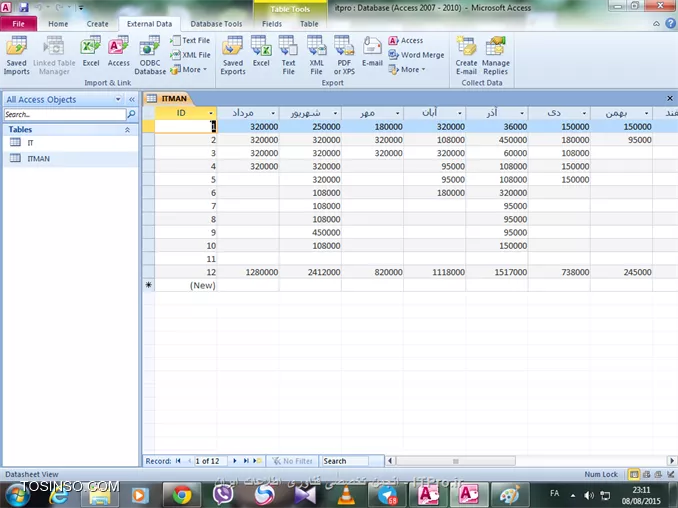Click Word Merge export button
Viewport: 678px width, 508px height.
coord(416,55)
